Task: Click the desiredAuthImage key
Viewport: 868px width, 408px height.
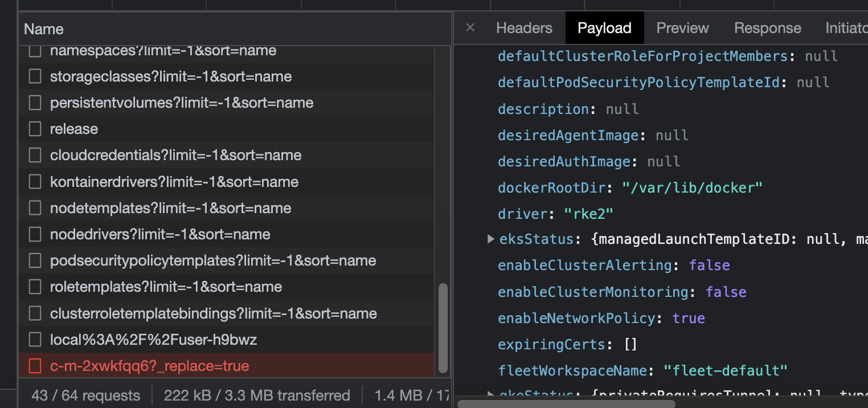Action: (x=564, y=162)
